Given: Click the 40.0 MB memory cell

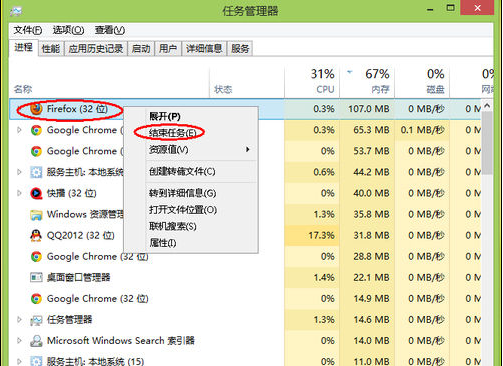Looking at the screenshot, I should pos(367,193).
